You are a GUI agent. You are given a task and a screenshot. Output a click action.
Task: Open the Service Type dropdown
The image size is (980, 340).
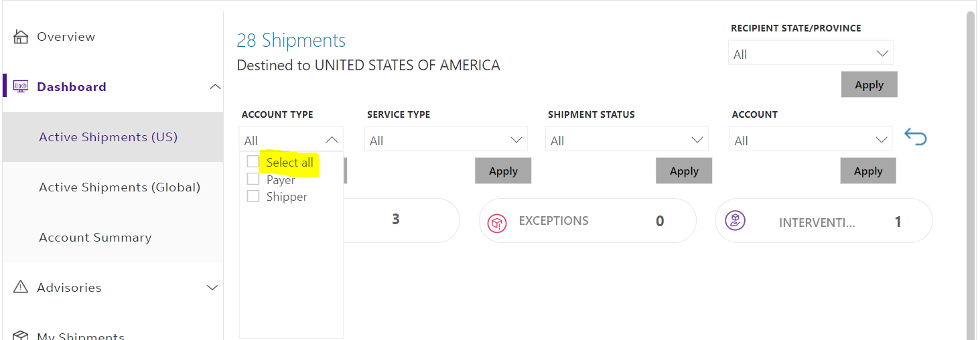[x=446, y=140]
